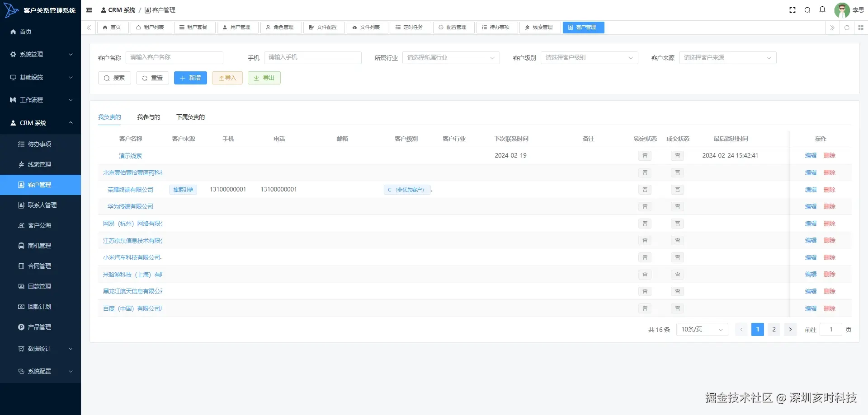Go to page 2 of results
The width and height of the screenshot is (868, 415).
774,329
